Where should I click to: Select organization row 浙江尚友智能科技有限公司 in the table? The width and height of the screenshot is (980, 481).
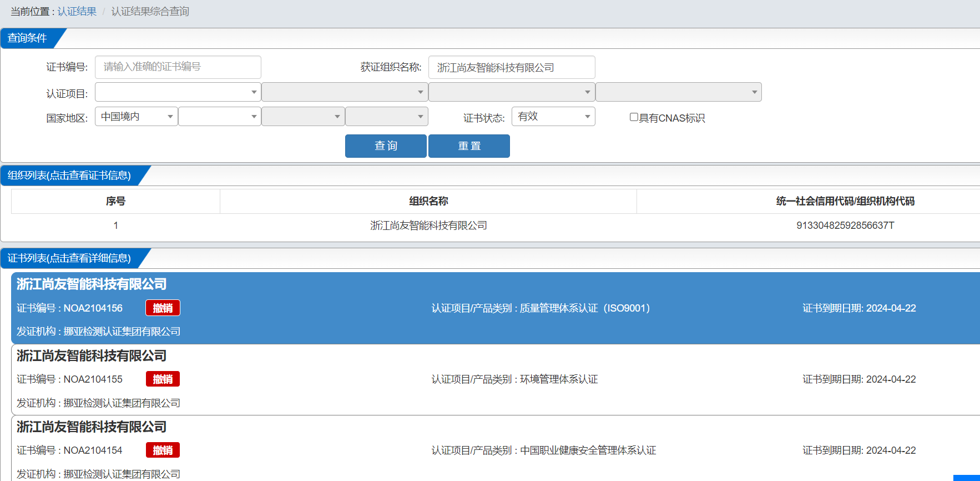click(428, 226)
